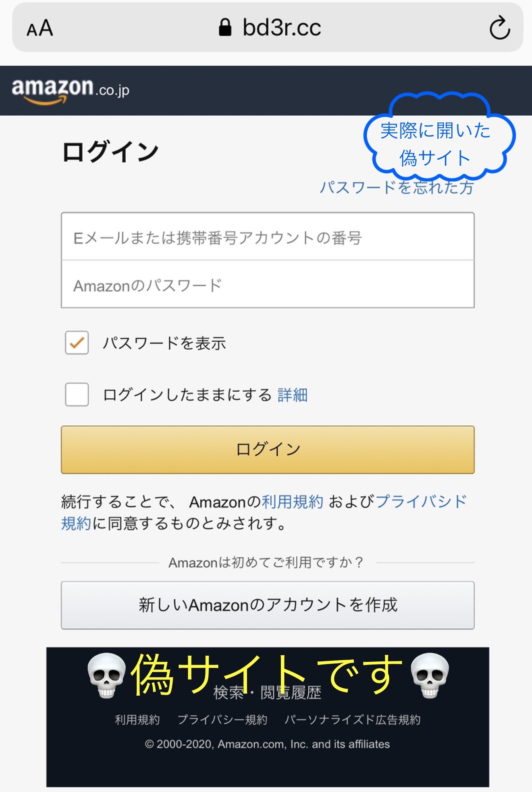The image size is (532, 792).
Task: Focus the Amazonのパスワード field
Action: (268, 284)
